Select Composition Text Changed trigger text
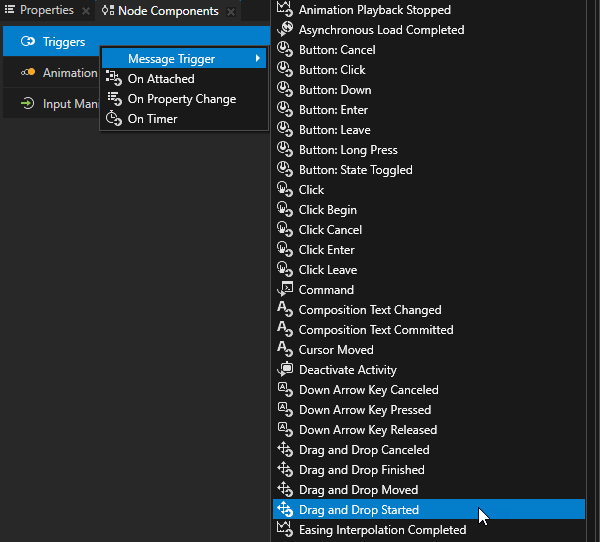Image resolution: width=600 pixels, height=542 pixels. (x=370, y=310)
